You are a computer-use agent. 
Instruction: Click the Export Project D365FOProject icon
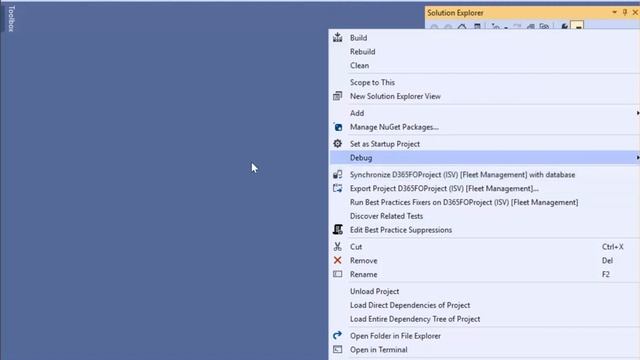337,189
